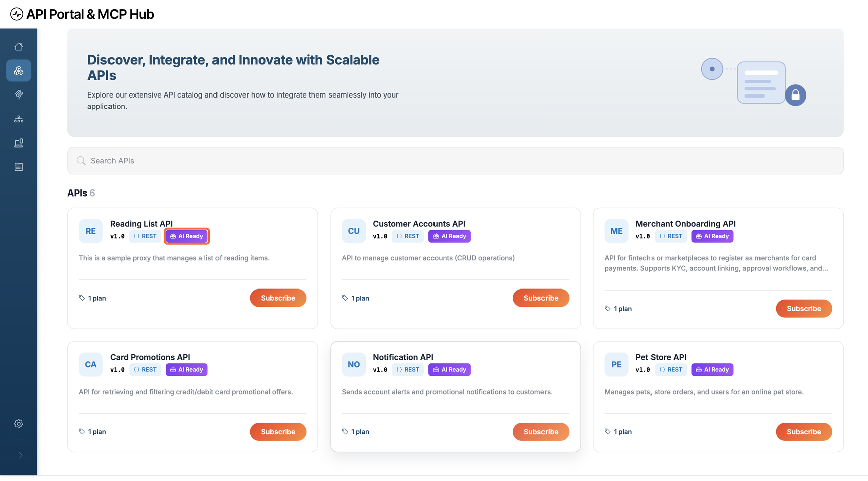This screenshot has height=481, width=868.
Task: Click AI Ready badge on Reading List API
Action: coord(187,236)
